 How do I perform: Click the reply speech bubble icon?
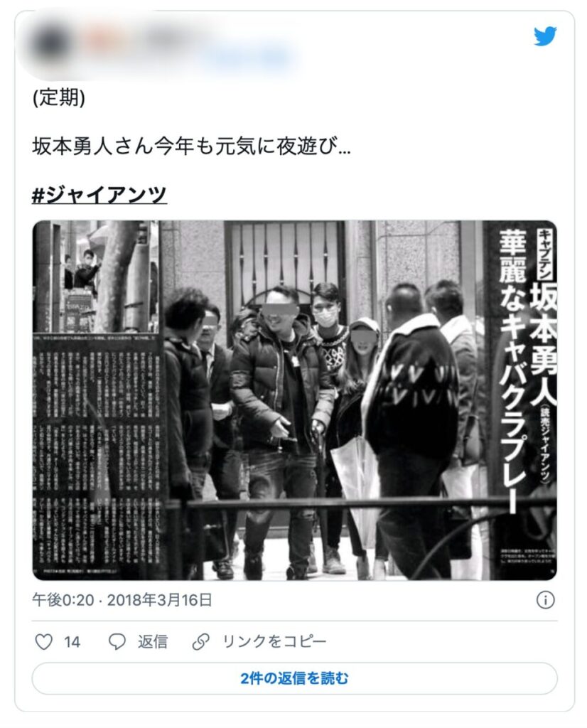(117, 642)
